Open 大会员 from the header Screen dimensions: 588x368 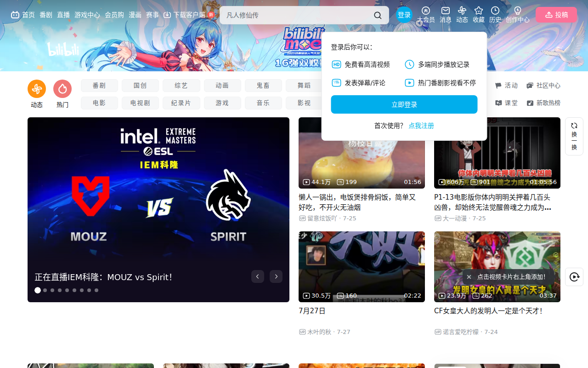(x=426, y=15)
